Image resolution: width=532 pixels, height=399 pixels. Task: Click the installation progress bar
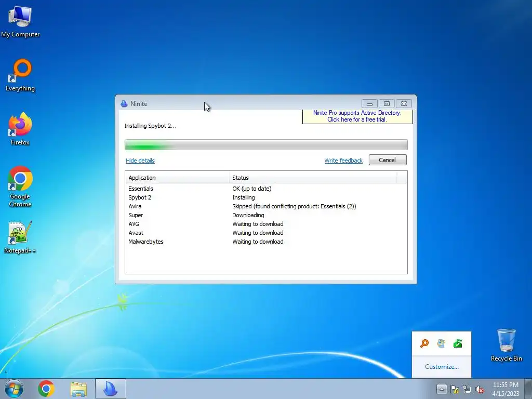(266, 144)
